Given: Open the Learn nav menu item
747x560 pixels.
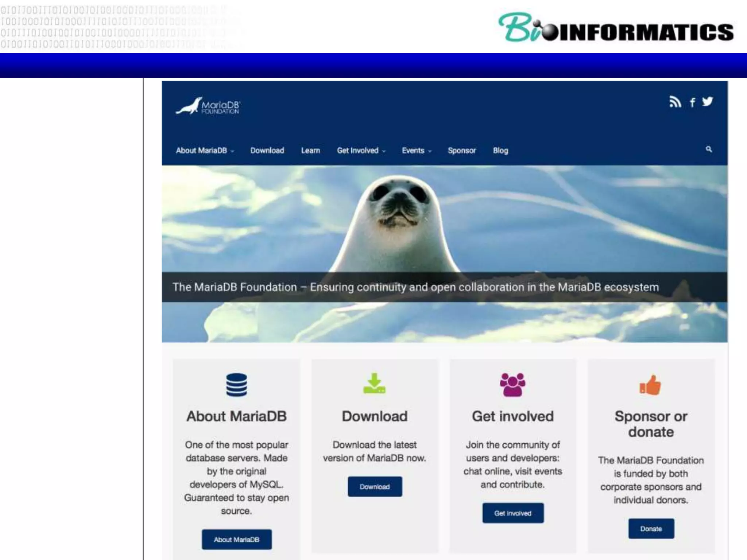Looking at the screenshot, I should click(310, 151).
